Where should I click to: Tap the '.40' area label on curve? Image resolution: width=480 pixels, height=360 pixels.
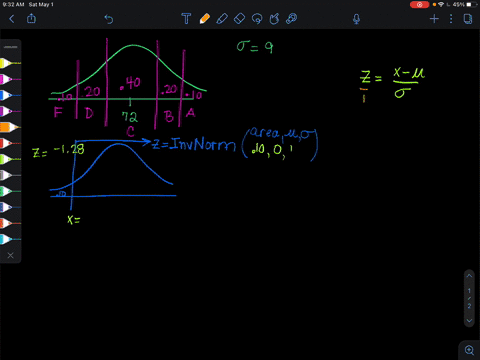[x=130, y=83]
